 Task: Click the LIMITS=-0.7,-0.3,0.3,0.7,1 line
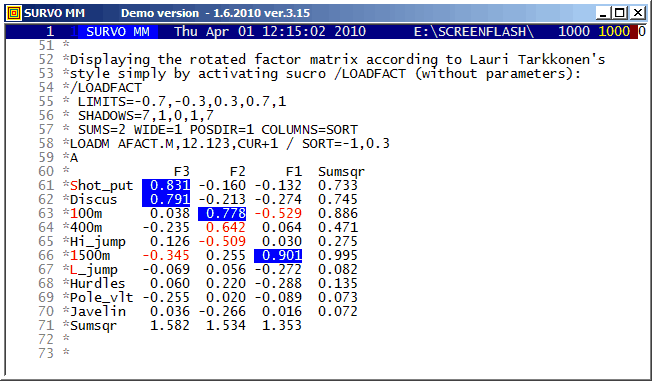[x=182, y=102]
